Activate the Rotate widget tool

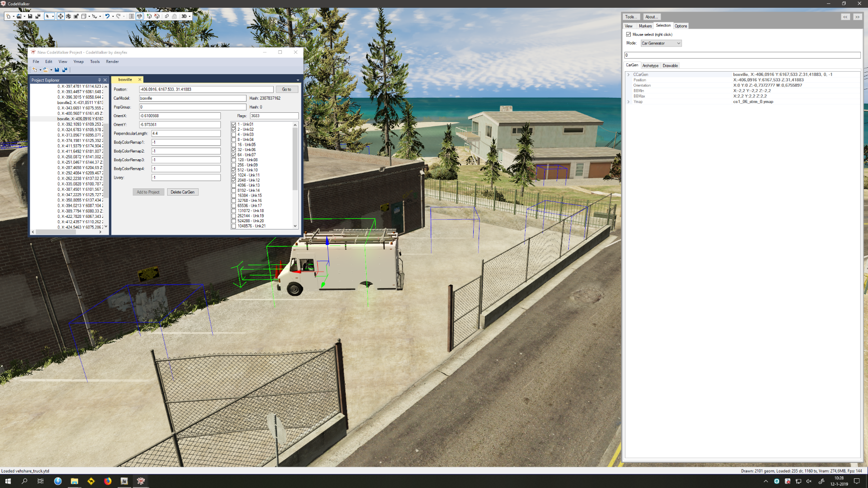68,16
